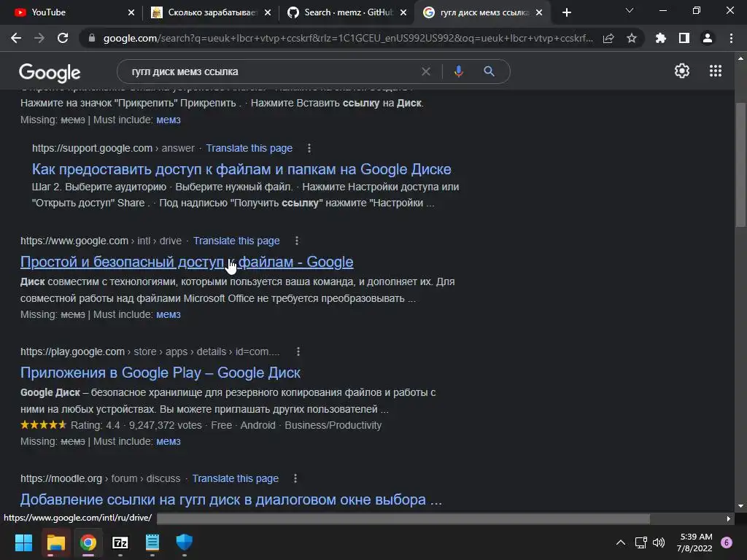This screenshot has height=560, width=747.
Task: Bookmark this page with the star icon
Action: pyautogui.click(x=632, y=38)
